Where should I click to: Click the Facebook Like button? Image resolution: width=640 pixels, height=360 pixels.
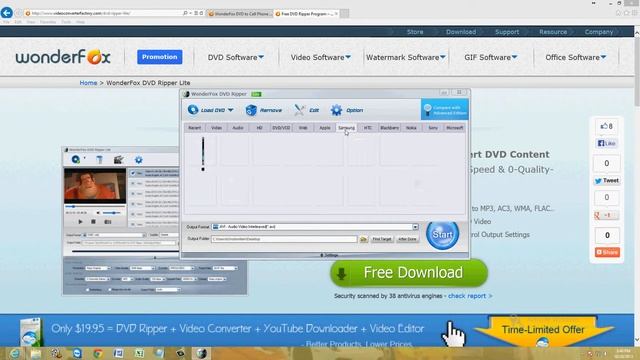[x=607, y=143]
